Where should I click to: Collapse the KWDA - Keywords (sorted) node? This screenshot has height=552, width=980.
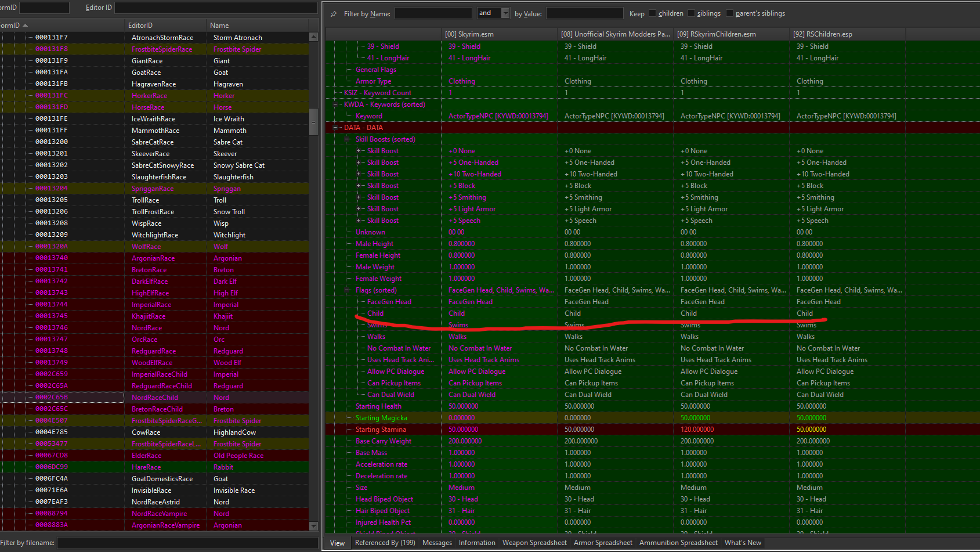[x=336, y=104]
